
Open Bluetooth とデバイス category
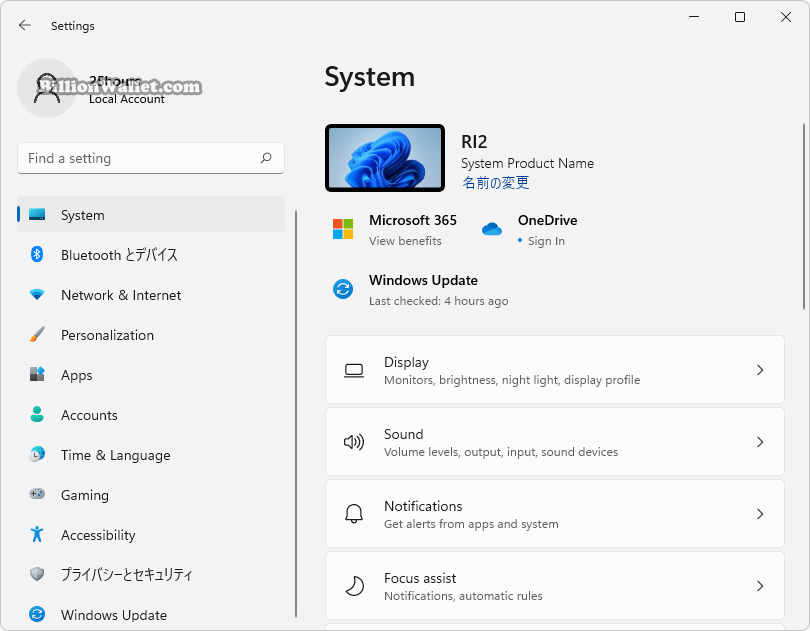click(x=151, y=254)
